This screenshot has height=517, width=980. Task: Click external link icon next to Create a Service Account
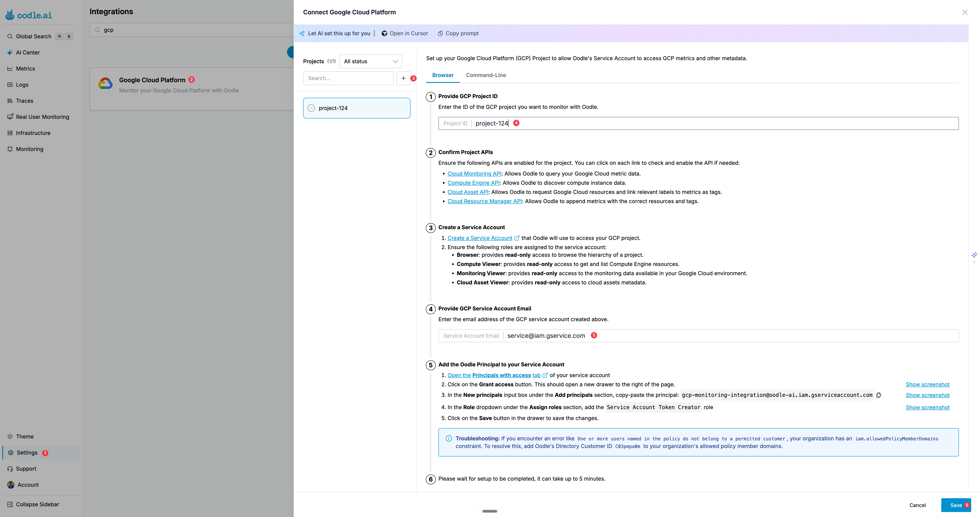pyautogui.click(x=517, y=238)
